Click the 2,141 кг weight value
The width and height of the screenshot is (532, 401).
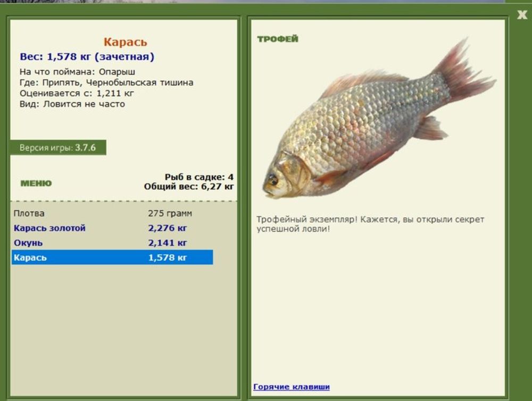(168, 243)
